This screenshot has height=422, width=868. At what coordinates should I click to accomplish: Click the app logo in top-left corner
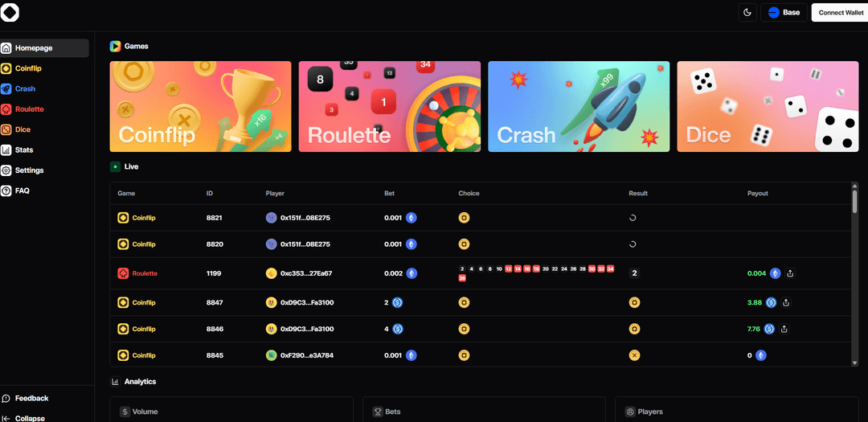10,12
